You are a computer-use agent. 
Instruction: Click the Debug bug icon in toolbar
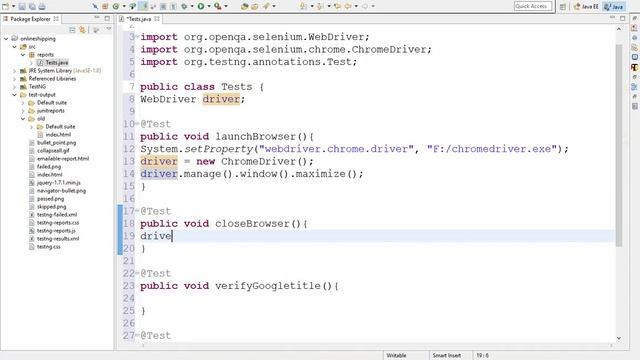(184, 6)
